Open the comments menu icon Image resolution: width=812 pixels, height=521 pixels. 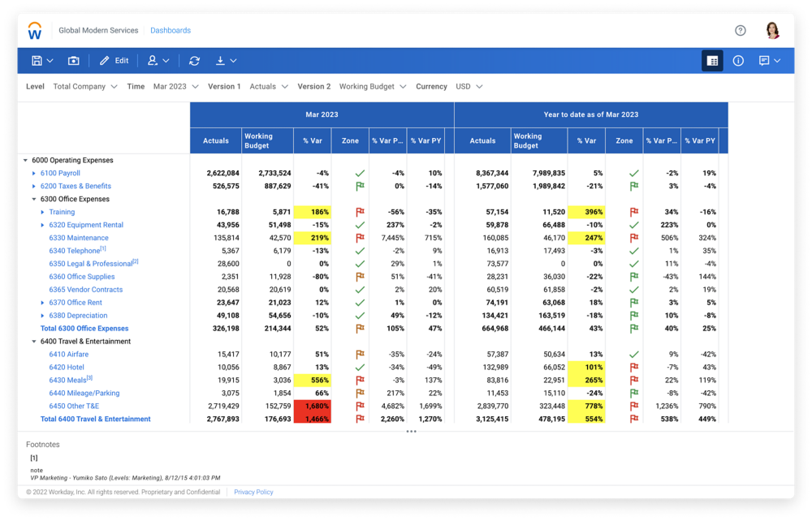(x=769, y=61)
